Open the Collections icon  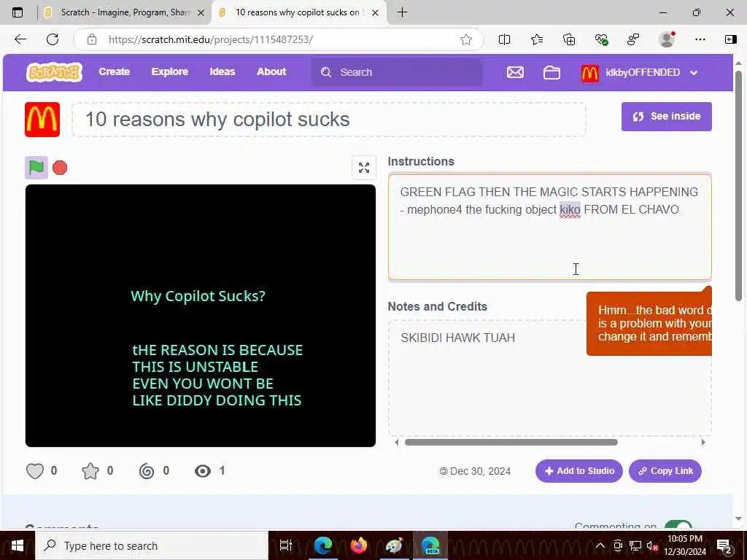tap(569, 39)
